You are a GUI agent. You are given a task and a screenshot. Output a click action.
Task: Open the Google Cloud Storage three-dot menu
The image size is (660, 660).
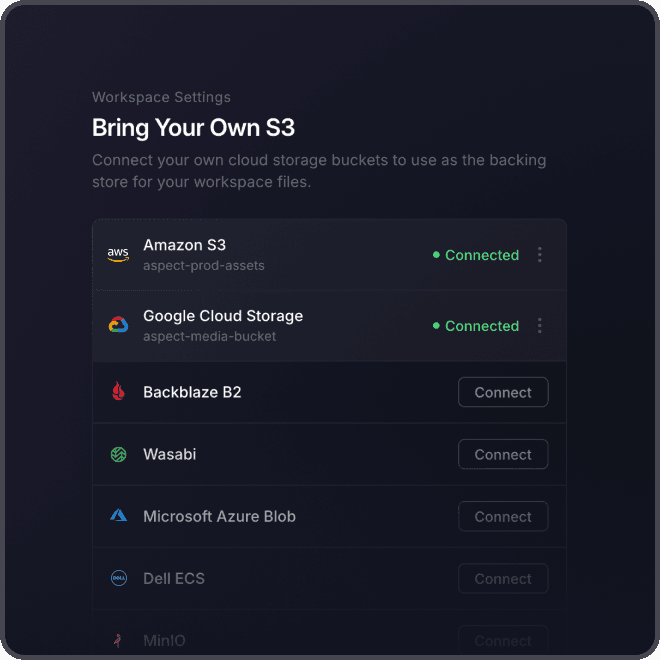pyautogui.click(x=540, y=325)
